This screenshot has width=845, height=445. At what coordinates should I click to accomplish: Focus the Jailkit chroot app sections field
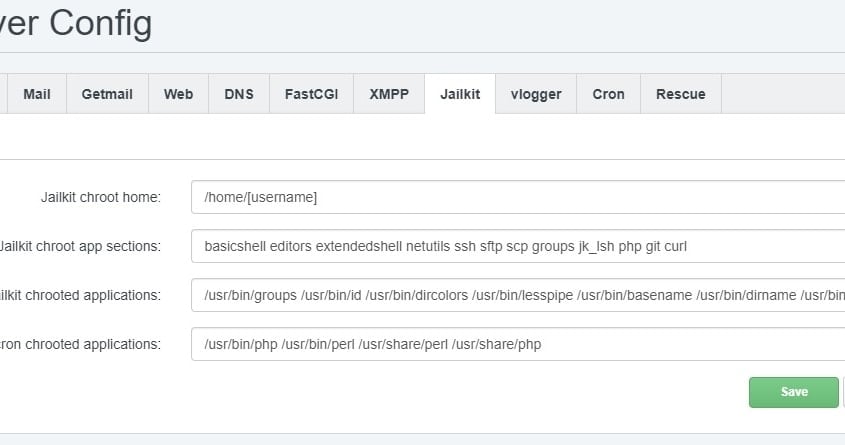(x=517, y=246)
